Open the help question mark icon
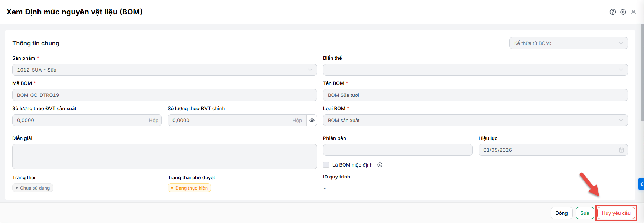Viewport: 644px width, 223px height. [x=613, y=12]
